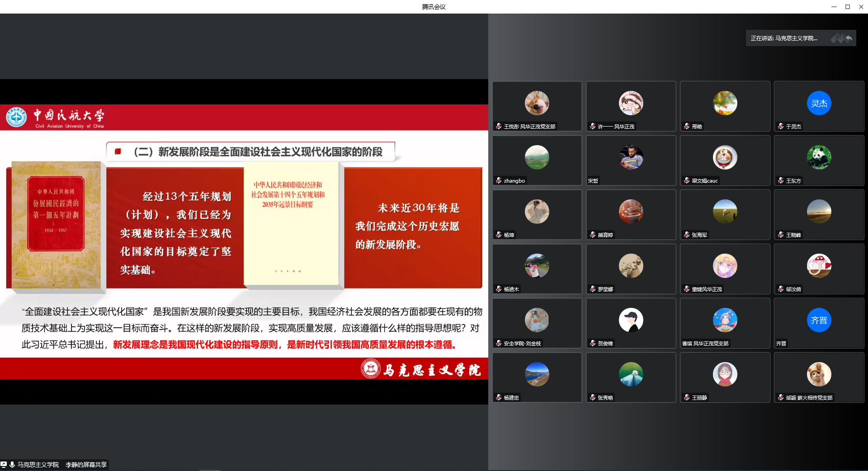Click muted mic icon next to zhangbo
Screen dimensions: 868x471
point(499,180)
